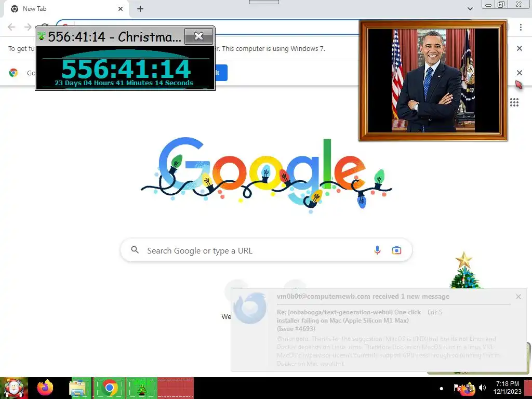Click the 556:41:14 countdown timer display
The height and width of the screenshot is (399, 532).
tap(126, 69)
